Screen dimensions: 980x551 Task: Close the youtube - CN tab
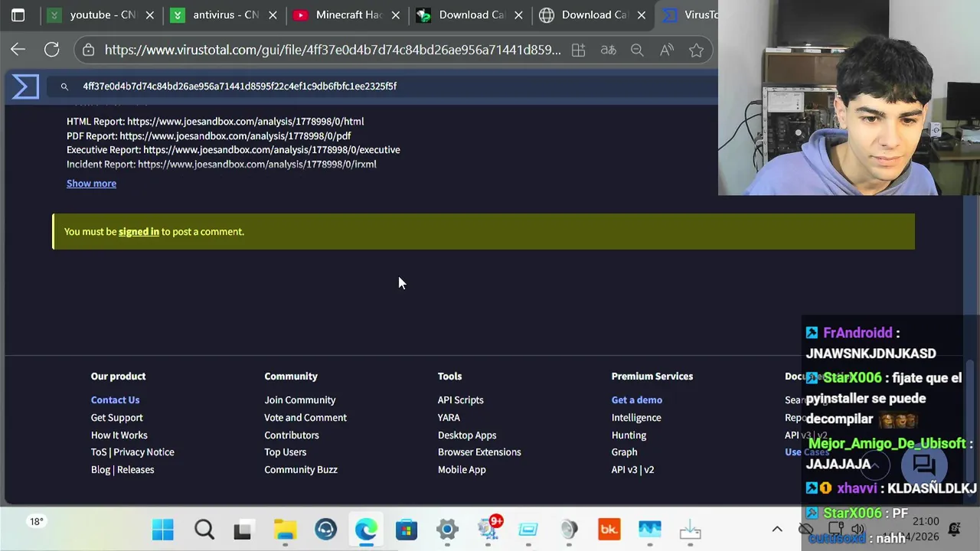[150, 15]
